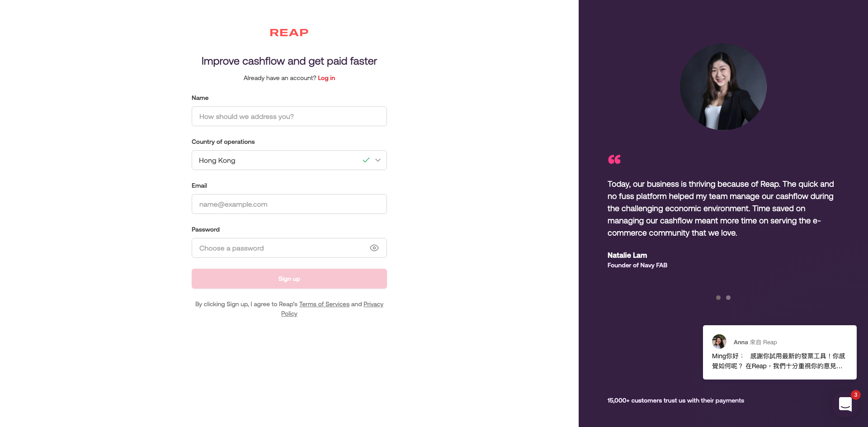Show the first testimonial slide dot
The width and height of the screenshot is (868, 427).
point(718,298)
